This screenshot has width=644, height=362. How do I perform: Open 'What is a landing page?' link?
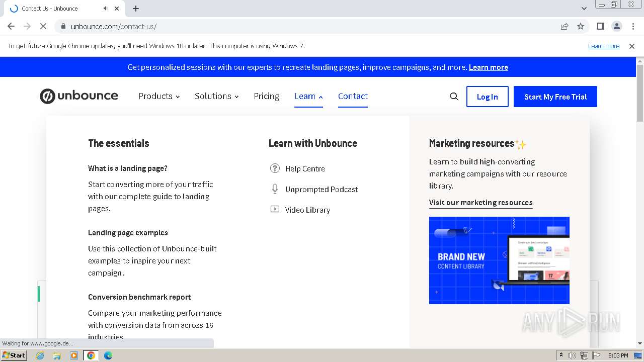tap(128, 168)
